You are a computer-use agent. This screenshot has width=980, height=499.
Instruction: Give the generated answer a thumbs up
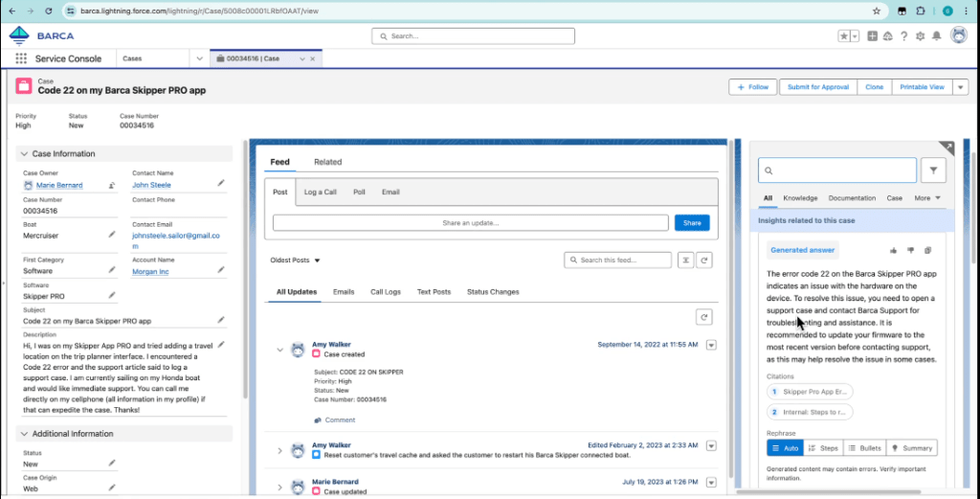pos(894,250)
